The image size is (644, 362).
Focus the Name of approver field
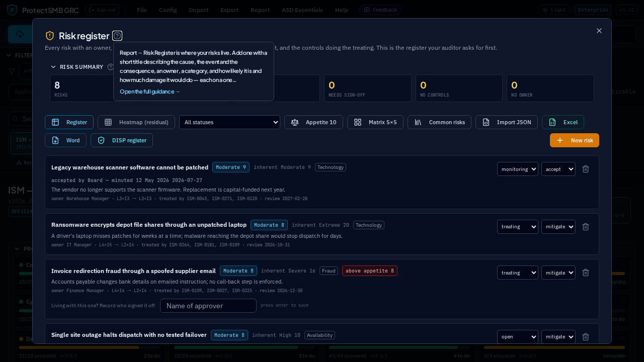(x=208, y=306)
